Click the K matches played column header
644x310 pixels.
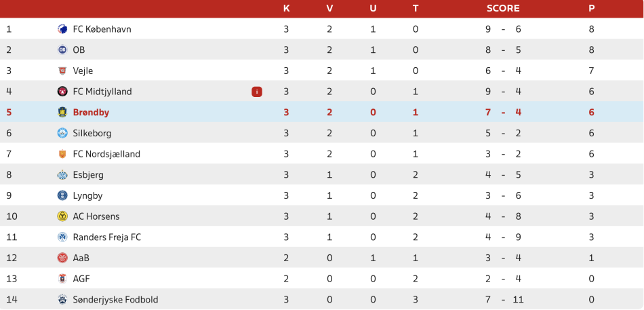(x=286, y=8)
